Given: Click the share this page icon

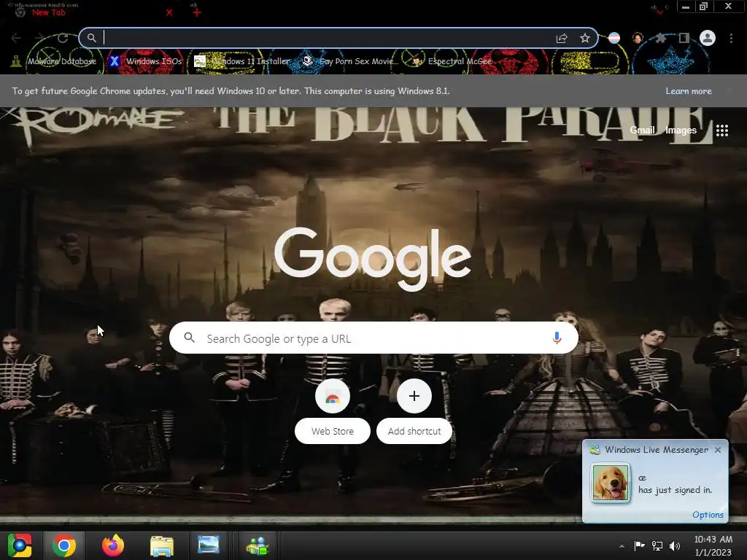Looking at the screenshot, I should tap(562, 38).
